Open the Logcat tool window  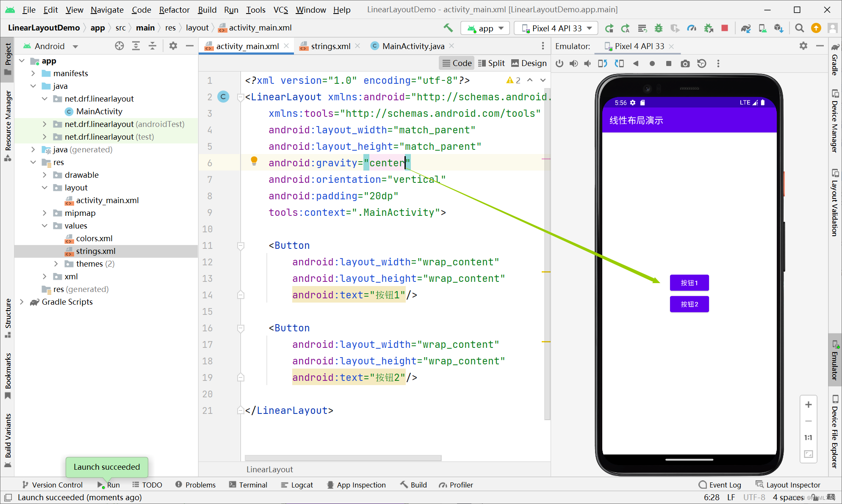tap(297, 485)
